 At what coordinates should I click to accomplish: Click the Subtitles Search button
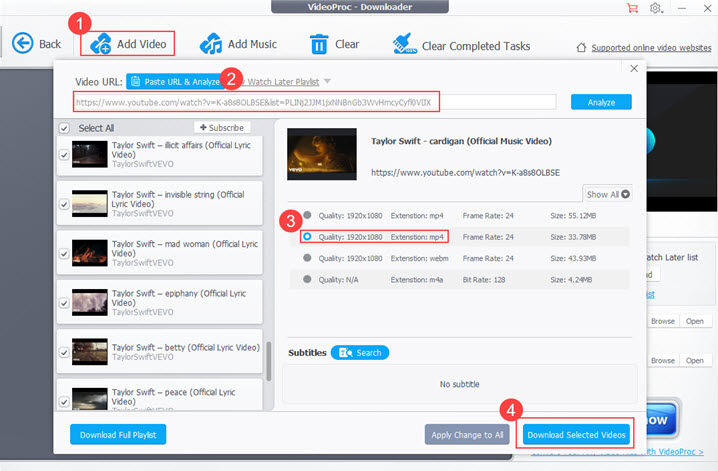pos(359,353)
